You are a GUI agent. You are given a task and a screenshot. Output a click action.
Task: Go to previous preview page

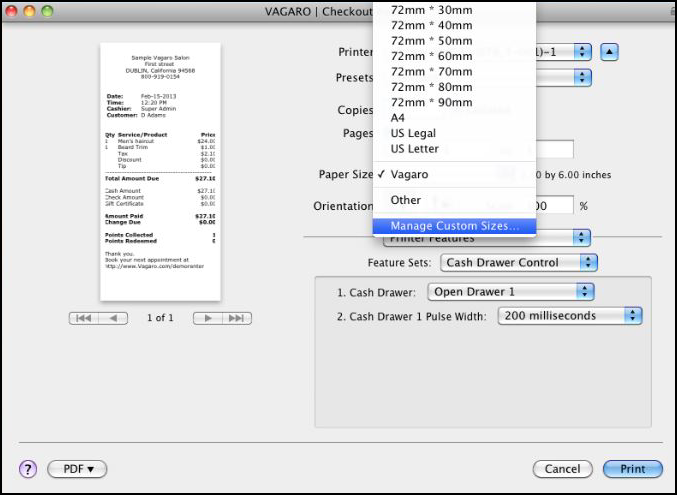[x=113, y=318]
